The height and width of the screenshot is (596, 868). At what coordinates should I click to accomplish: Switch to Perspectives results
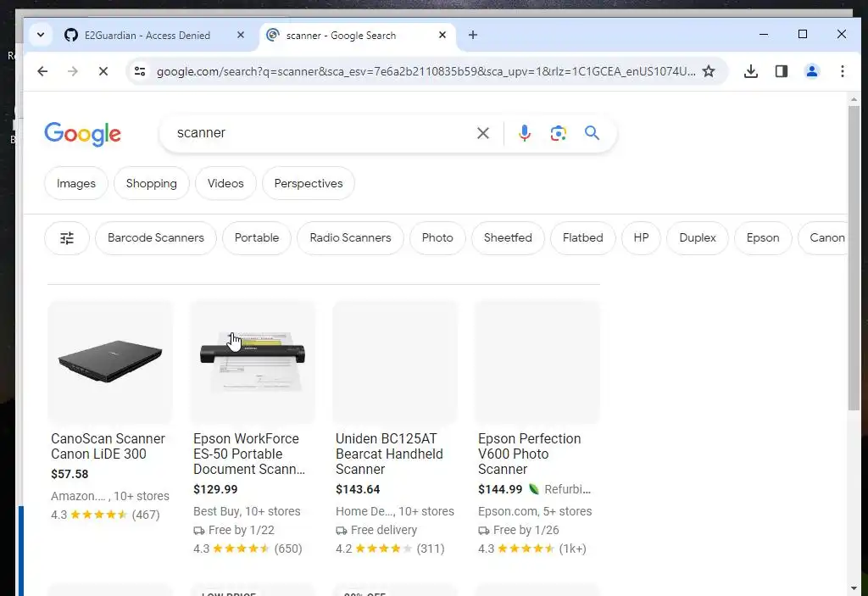coord(309,183)
